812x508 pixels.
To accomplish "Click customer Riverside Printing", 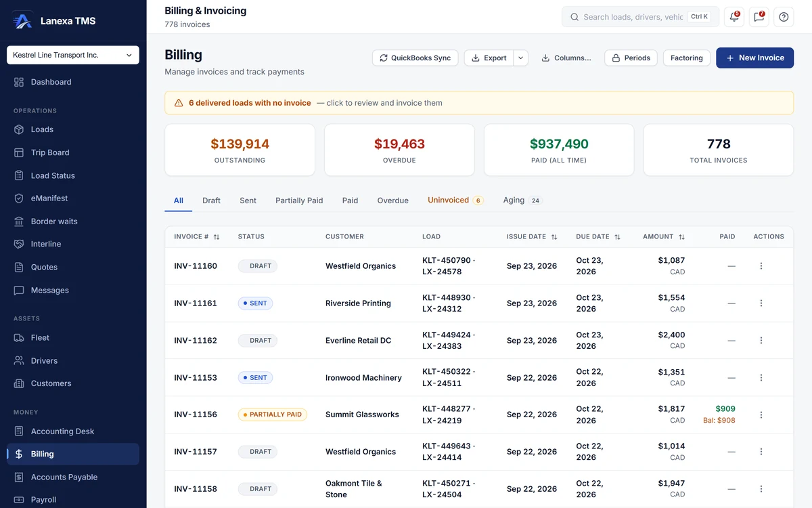I will pyautogui.click(x=358, y=303).
